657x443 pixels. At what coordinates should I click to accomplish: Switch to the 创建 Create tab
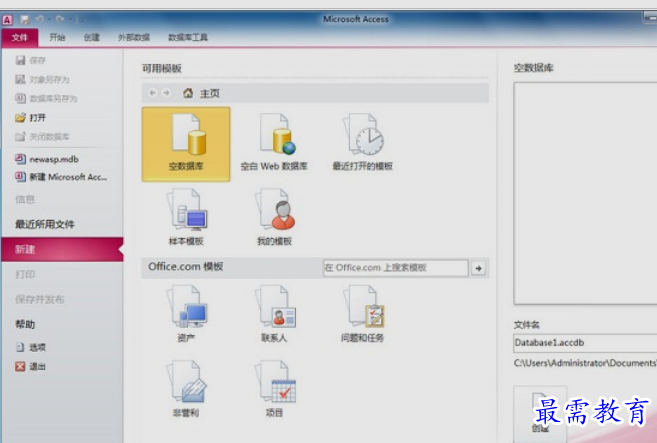pyautogui.click(x=92, y=38)
